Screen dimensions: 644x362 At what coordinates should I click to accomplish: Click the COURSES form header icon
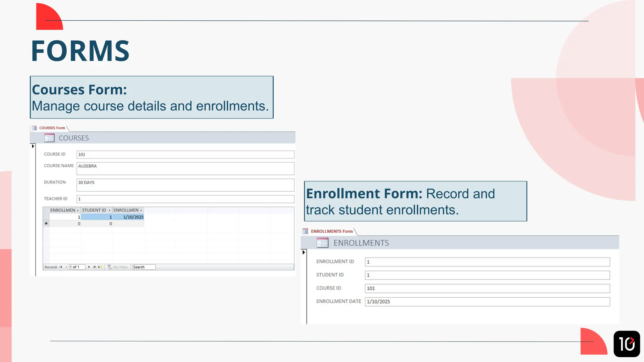49,138
